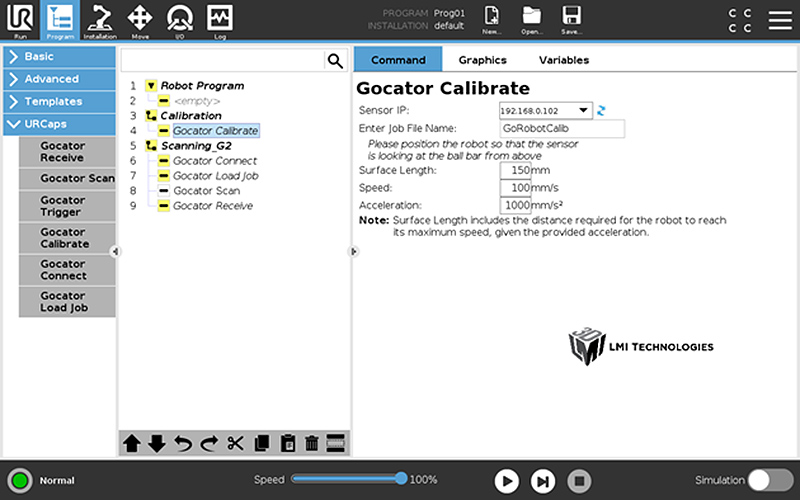
Task: Redo the last program edit
Action: 209,443
